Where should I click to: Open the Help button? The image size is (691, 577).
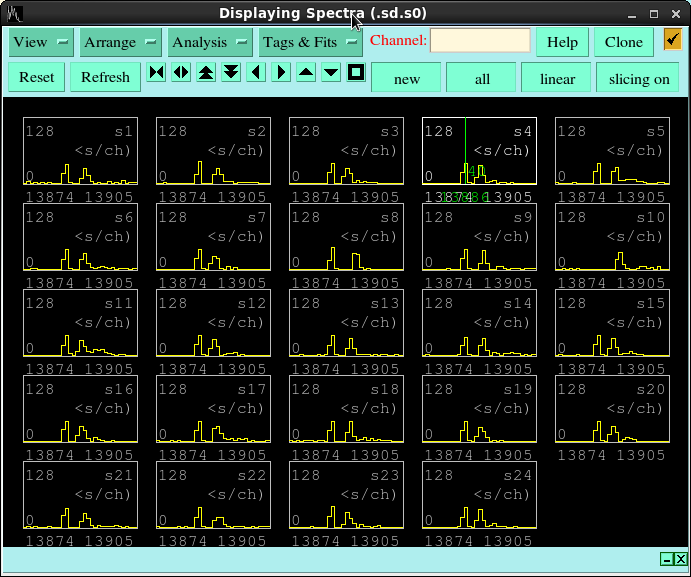562,42
